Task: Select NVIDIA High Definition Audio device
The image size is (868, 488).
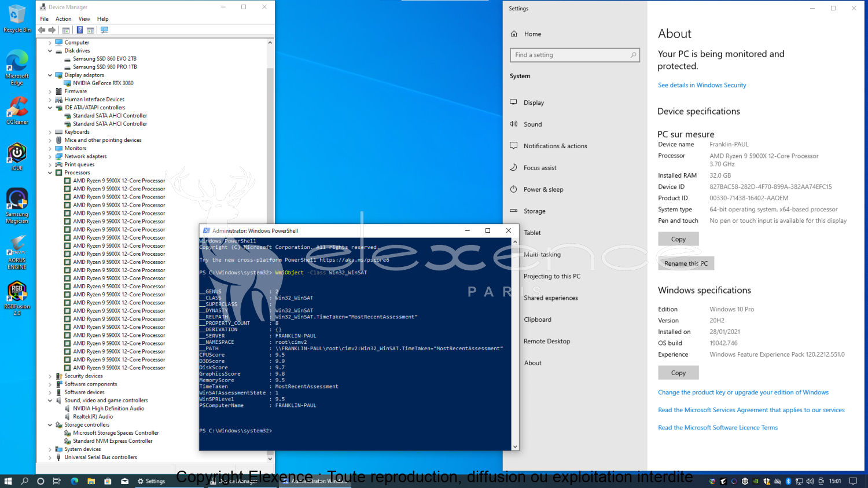Action: pyautogui.click(x=108, y=409)
